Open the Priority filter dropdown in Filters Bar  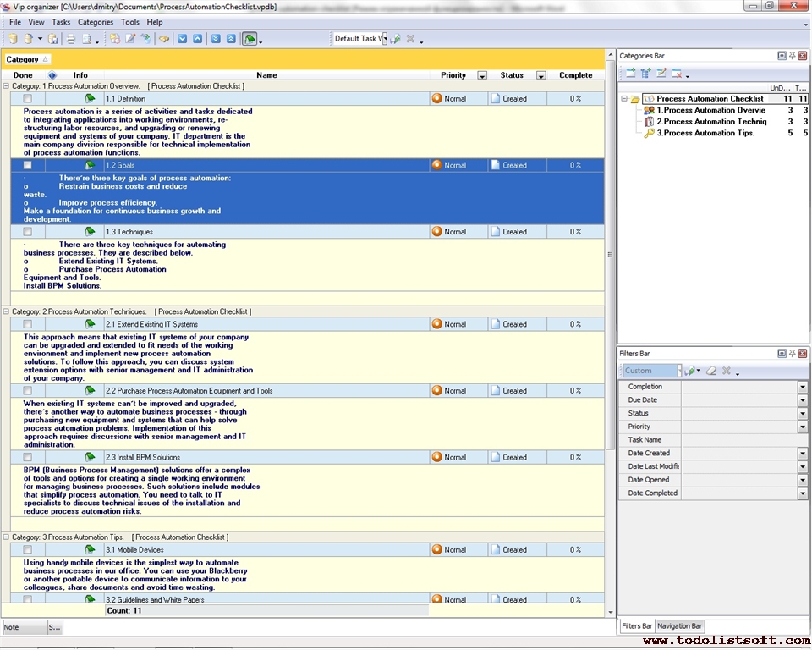pos(803,427)
